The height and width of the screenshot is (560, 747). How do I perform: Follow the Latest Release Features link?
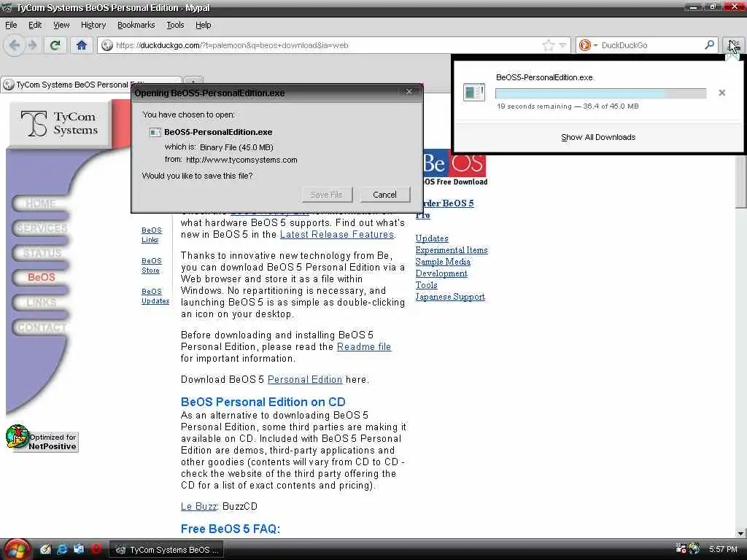point(337,234)
